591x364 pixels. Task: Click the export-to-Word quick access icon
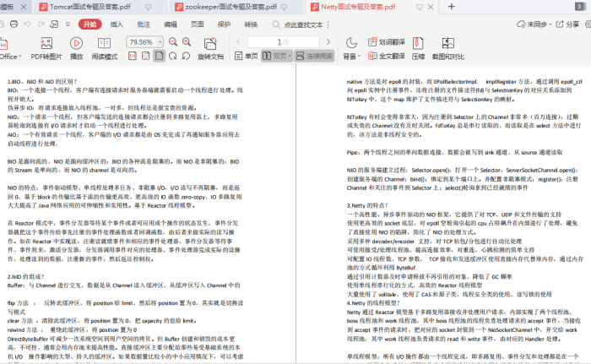[x=54, y=24]
